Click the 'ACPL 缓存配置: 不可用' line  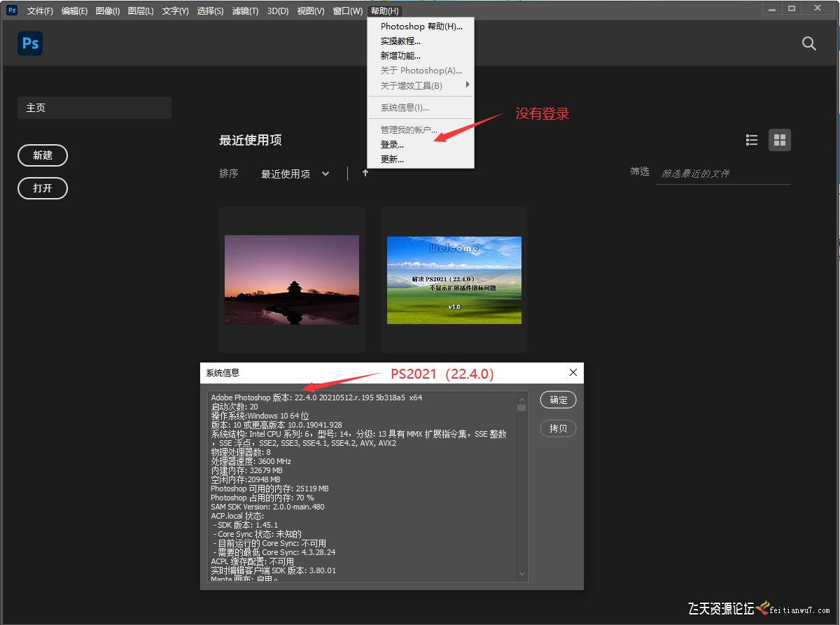coord(253,561)
